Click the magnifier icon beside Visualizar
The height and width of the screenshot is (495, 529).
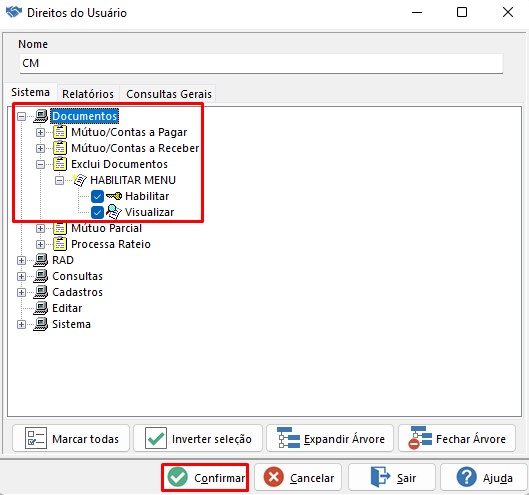point(114,212)
